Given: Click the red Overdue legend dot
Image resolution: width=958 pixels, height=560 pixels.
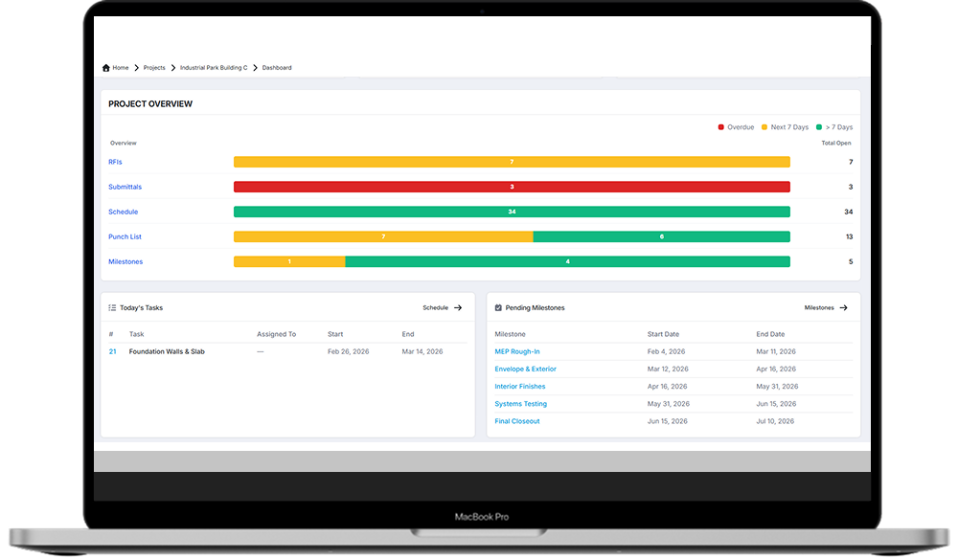Looking at the screenshot, I should click(x=720, y=126).
